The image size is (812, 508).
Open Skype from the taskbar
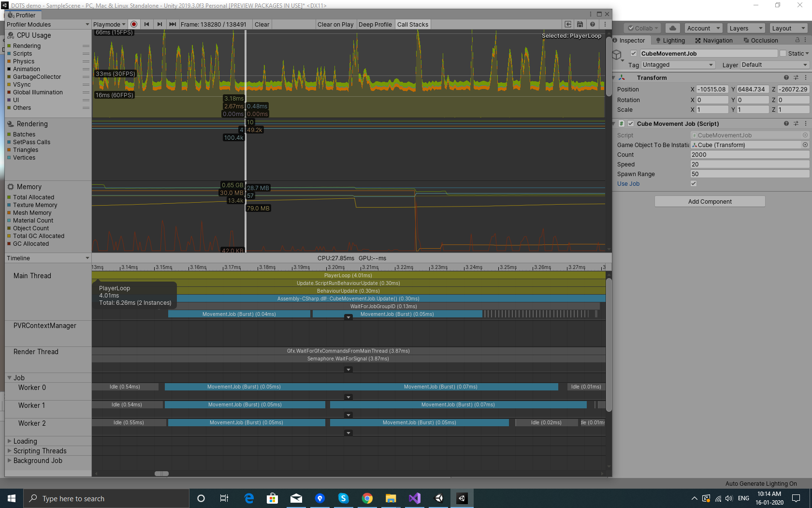344,498
